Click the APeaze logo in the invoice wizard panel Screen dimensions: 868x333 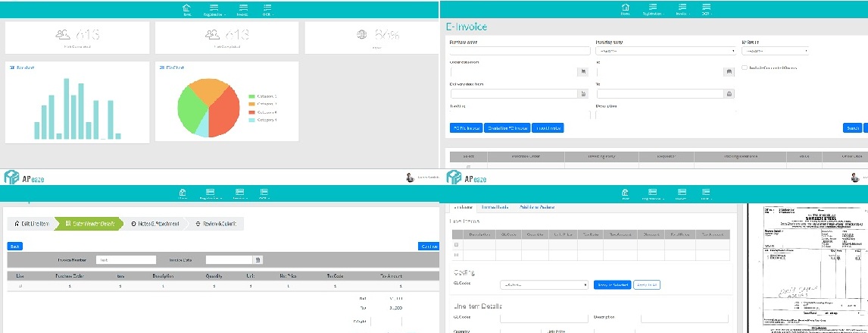pos(23,177)
